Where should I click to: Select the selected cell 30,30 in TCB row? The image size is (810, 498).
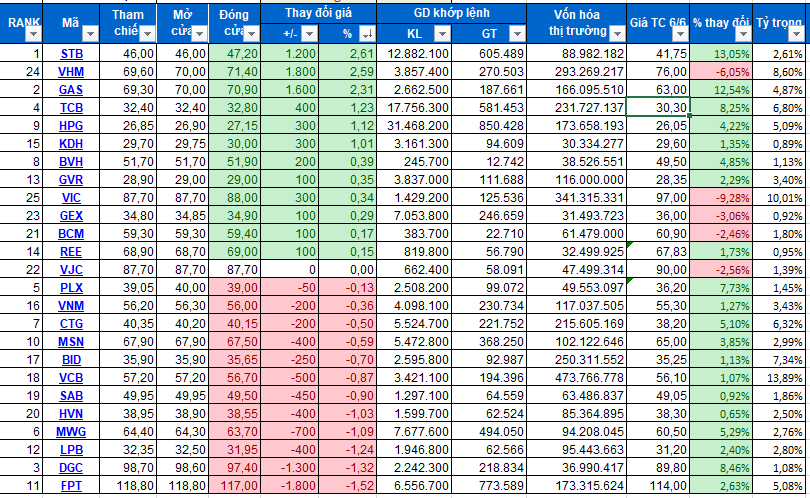tap(658, 107)
